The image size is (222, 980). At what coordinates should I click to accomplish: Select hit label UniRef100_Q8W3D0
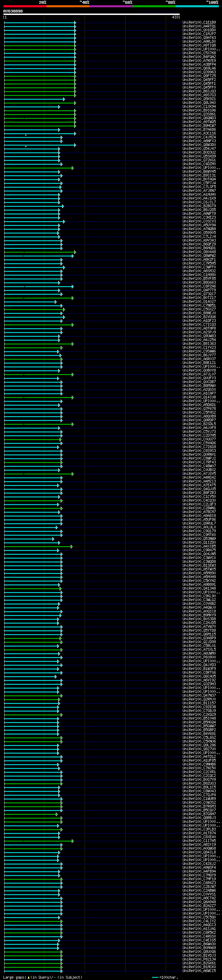point(199,145)
